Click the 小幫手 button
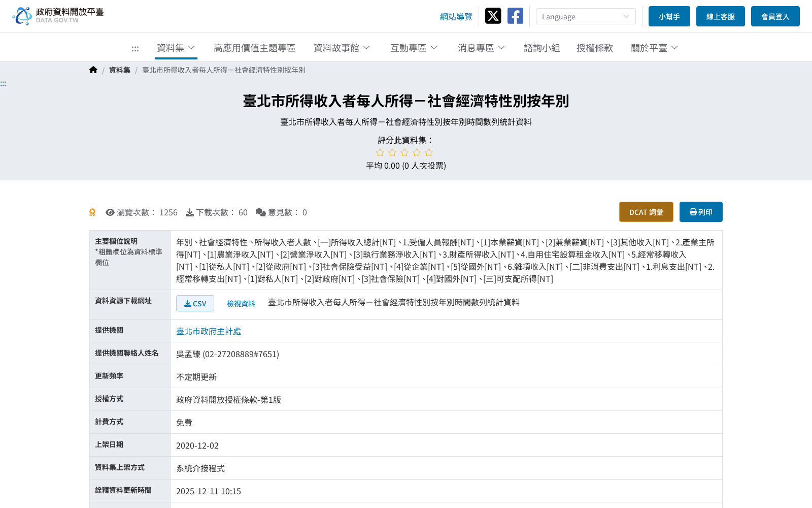Image resolution: width=812 pixels, height=508 pixels. [669, 16]
